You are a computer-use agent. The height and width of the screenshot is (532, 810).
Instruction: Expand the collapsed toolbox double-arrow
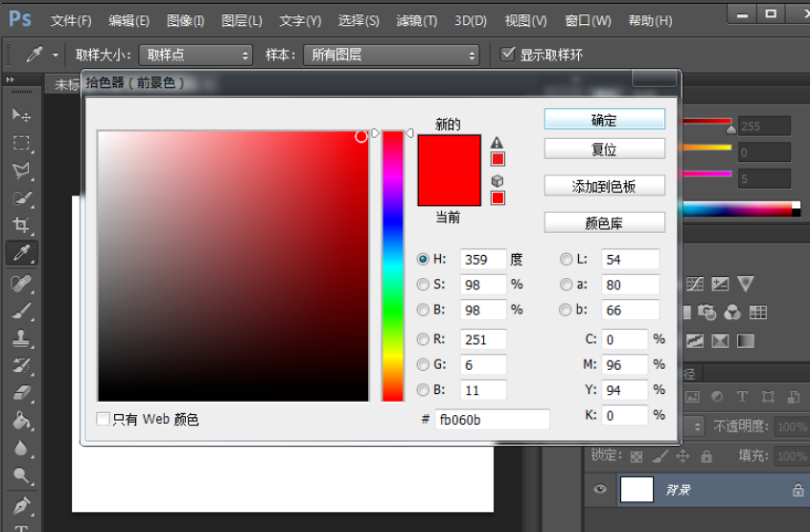tap(10, 80)
